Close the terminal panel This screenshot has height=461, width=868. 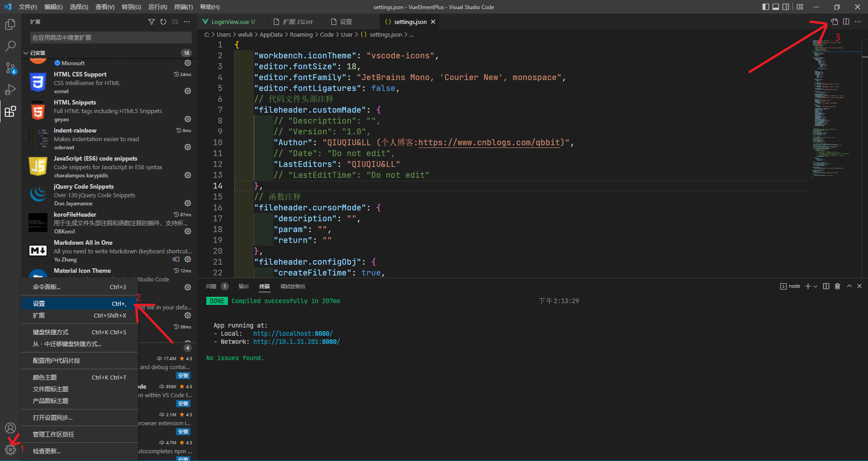(859, 286)
